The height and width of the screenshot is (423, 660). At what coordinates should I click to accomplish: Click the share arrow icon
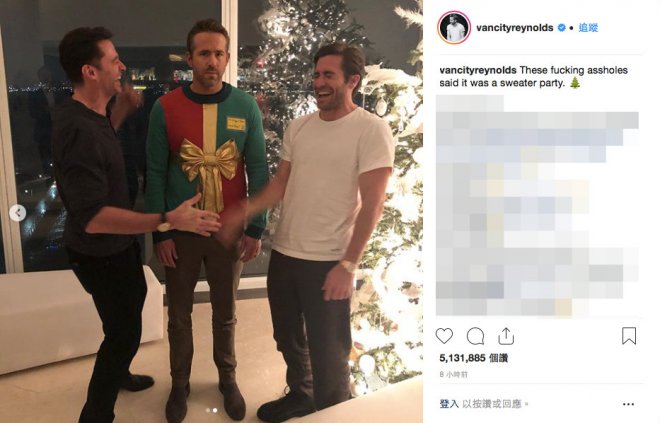point(506,336)
